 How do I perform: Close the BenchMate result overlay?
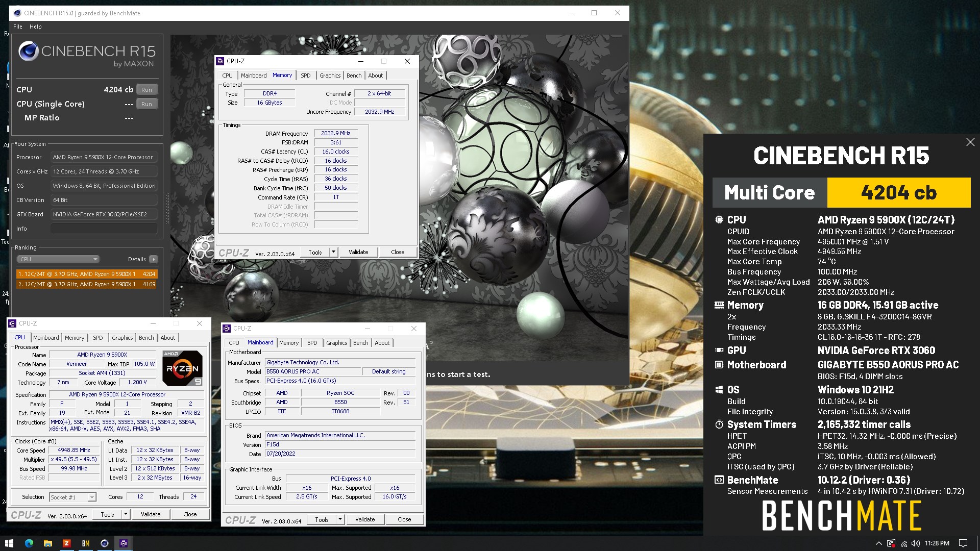[970, 142]
